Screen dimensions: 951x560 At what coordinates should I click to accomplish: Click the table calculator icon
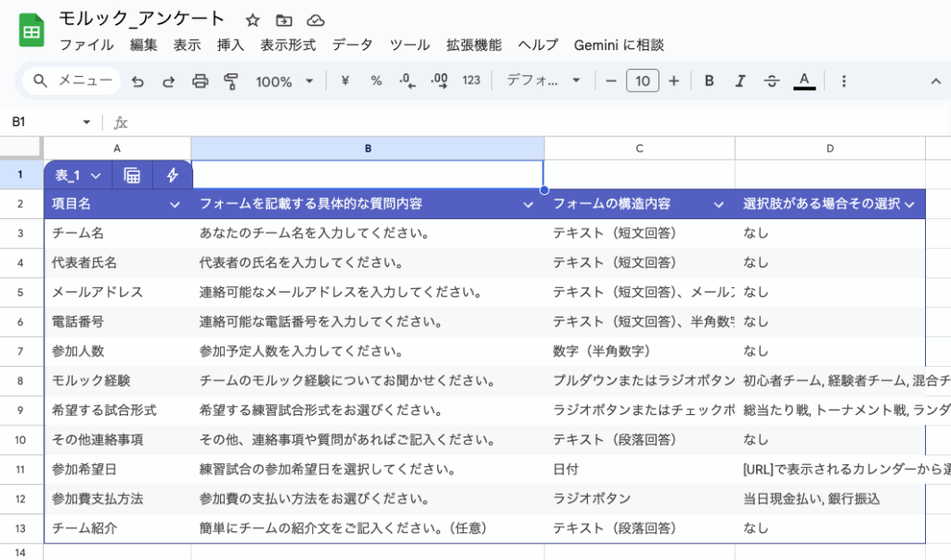[132, 175]
